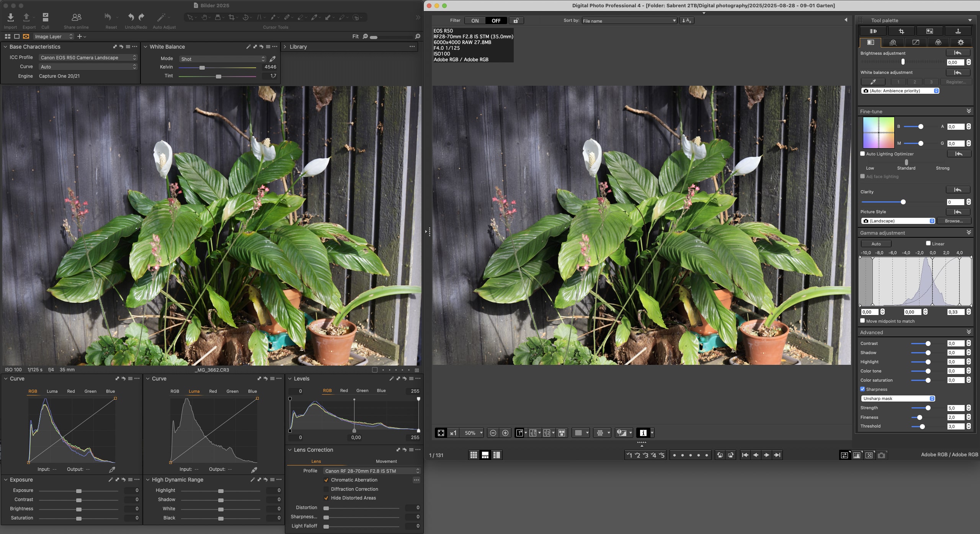Enable Auto Lighting Optimizer checkbox
This screenshot has width=980, height=534.
pos(862,154)
